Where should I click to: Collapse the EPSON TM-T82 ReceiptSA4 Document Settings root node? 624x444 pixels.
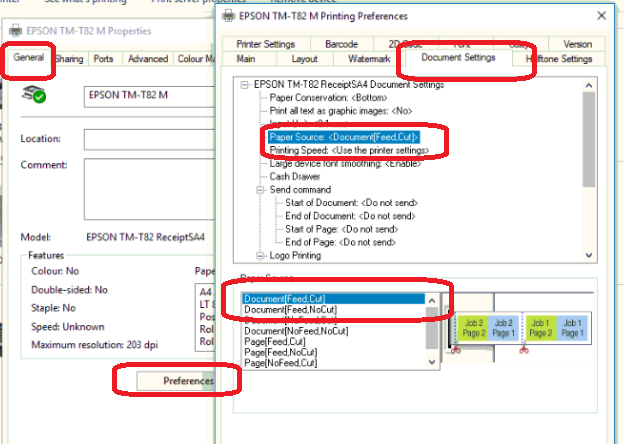(244, 85)
